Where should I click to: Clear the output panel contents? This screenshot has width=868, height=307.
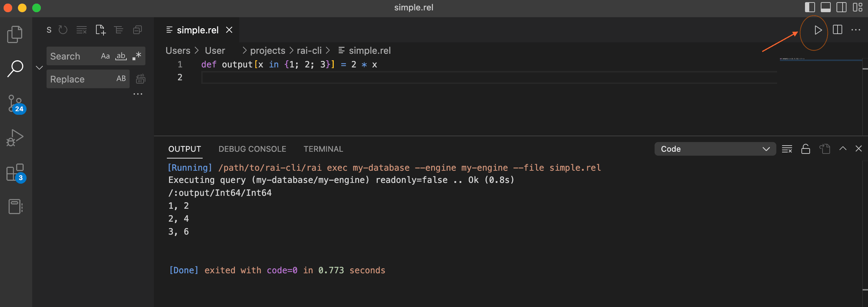coord(787,149)
